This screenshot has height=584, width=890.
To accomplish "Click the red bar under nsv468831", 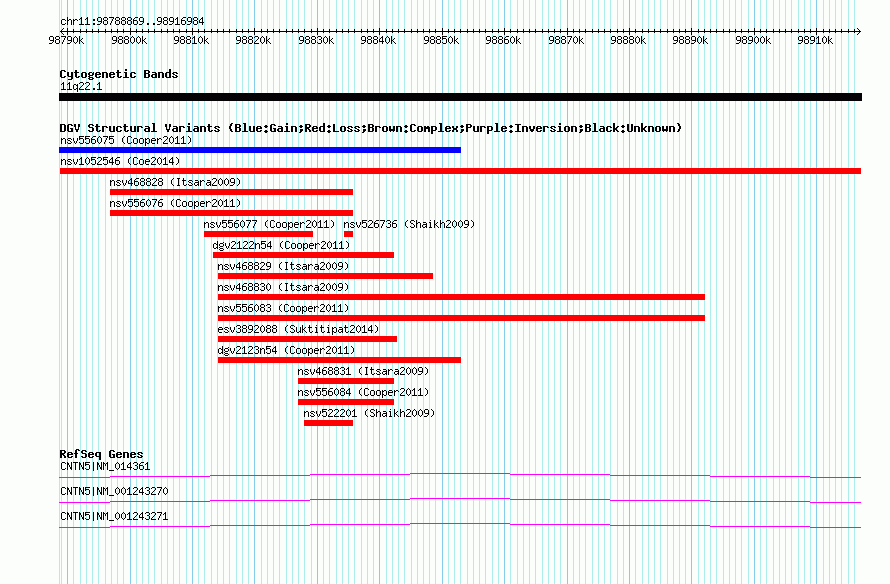I will pyautogui.click(x=346, y=381).
